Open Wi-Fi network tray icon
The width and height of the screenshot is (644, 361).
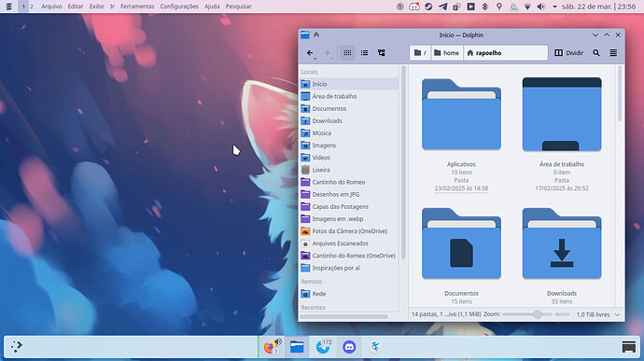pos(527,7)
